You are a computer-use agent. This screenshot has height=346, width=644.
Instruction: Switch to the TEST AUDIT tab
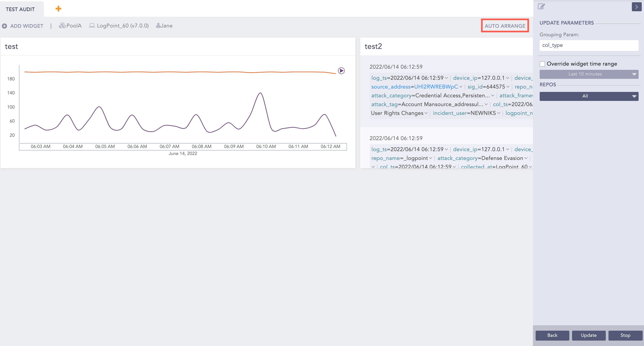20,9
